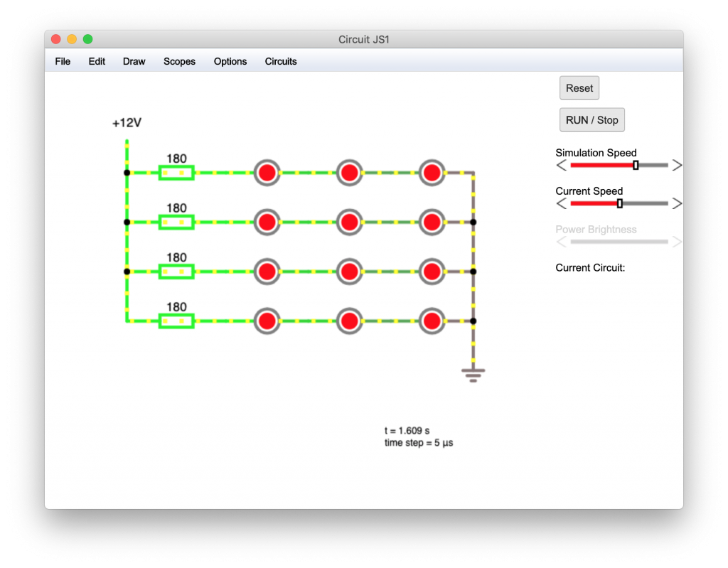
Task: Click the Simulation Speed slider thumb
Action: pyautogui.click(x=636, y=165)
